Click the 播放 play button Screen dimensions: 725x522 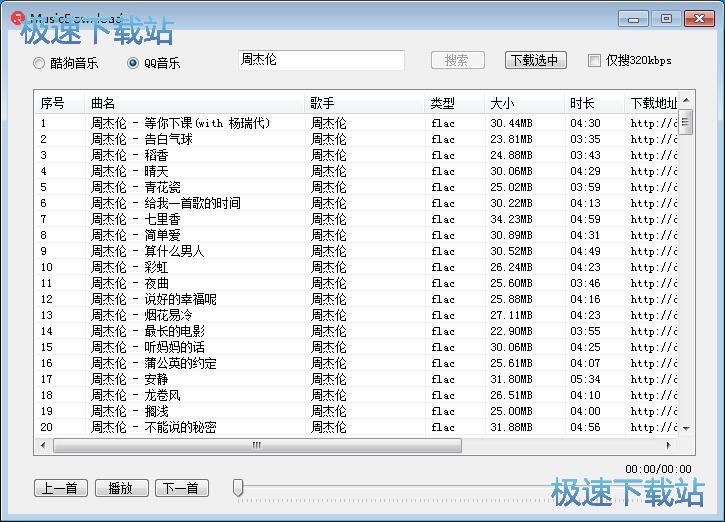click(122, 488)
